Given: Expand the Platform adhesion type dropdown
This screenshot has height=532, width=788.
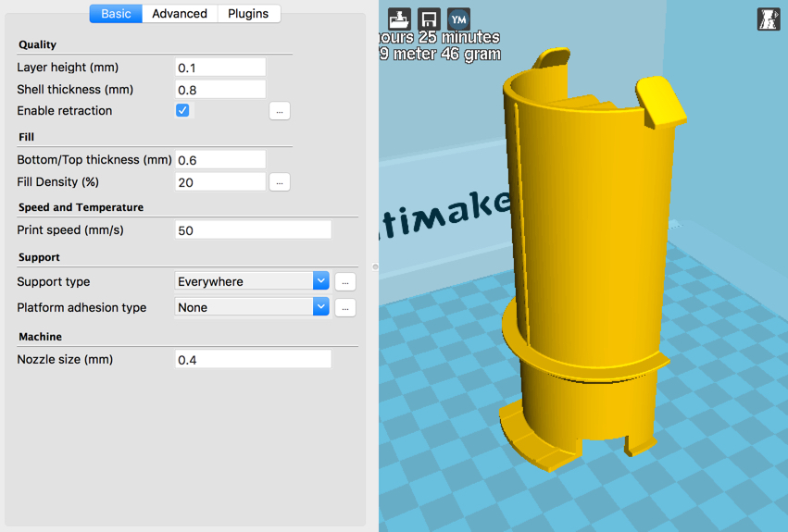Looking at the screenshot, I should tap(252, 307).
